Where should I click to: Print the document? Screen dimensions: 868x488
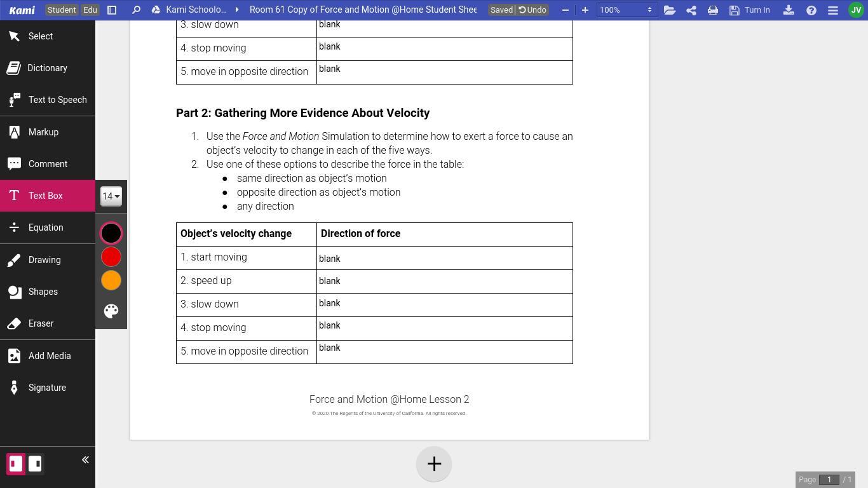pyautogui.click(x=713, y=10)
